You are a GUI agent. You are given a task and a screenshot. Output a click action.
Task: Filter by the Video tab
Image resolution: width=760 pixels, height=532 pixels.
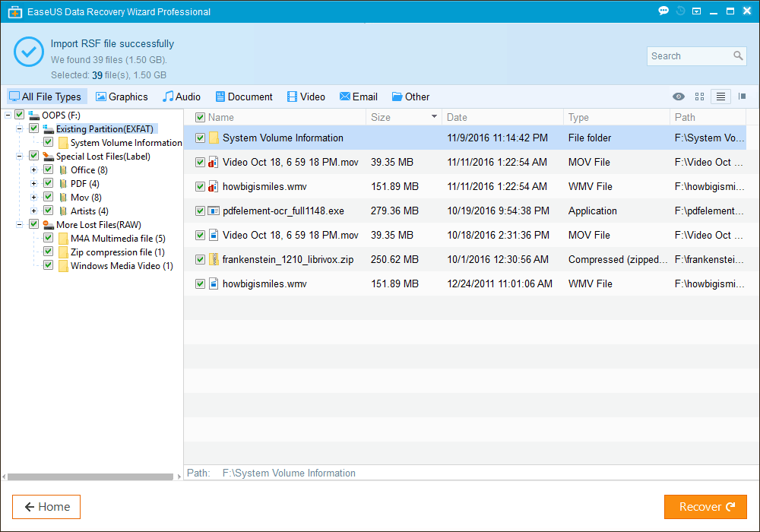pyautogui.click(x=306, y=97)
